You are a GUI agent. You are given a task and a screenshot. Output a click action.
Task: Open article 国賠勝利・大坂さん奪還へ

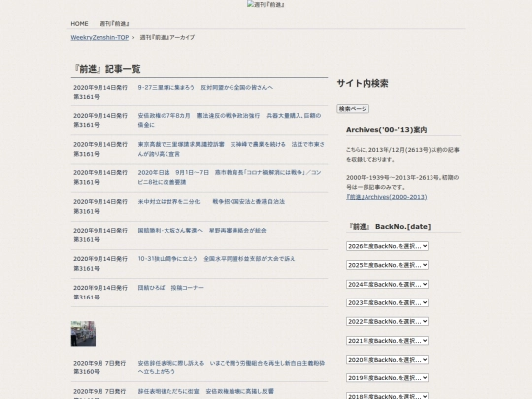(x=202, y=230)
